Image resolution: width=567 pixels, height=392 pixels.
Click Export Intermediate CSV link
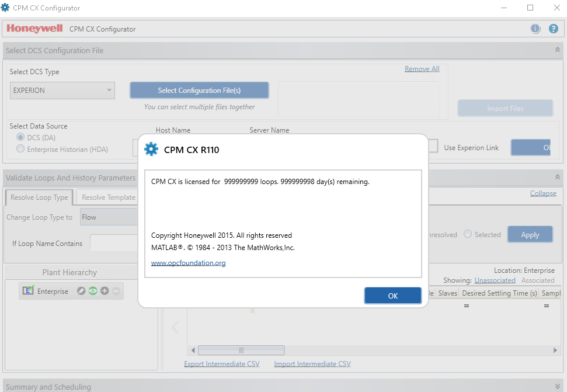222,364
